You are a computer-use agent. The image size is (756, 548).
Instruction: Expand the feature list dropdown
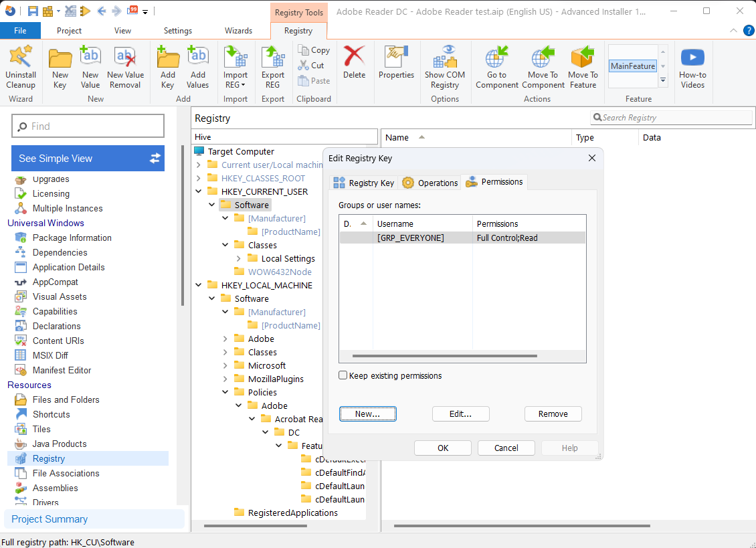(663, 80)
